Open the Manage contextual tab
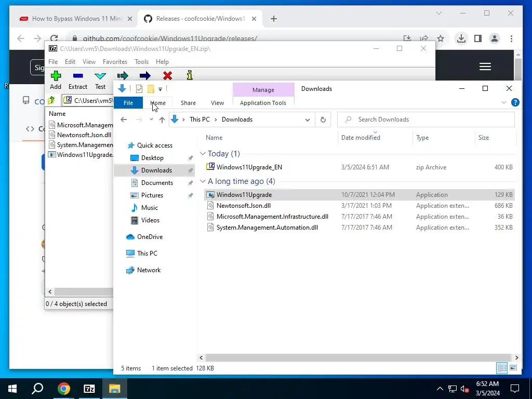 263,90
